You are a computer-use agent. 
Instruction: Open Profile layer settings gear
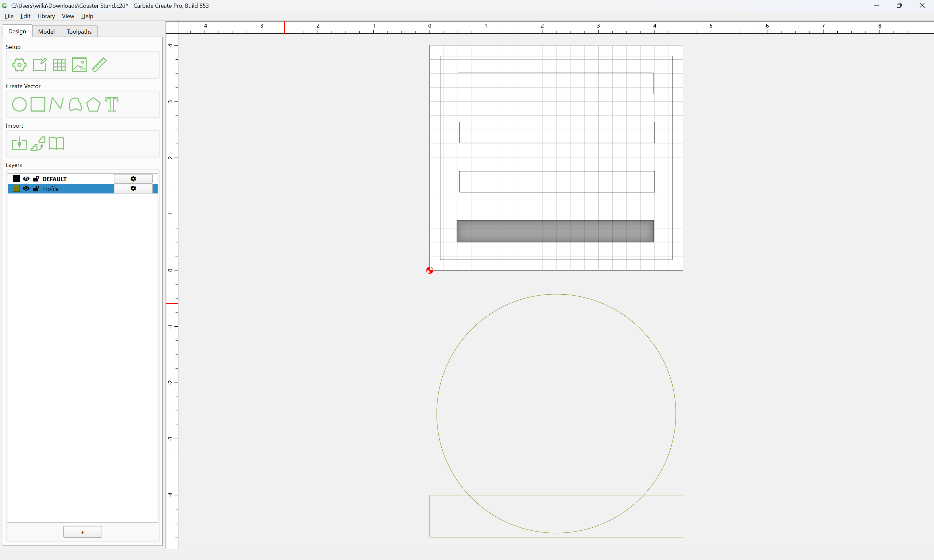(133, 188)
